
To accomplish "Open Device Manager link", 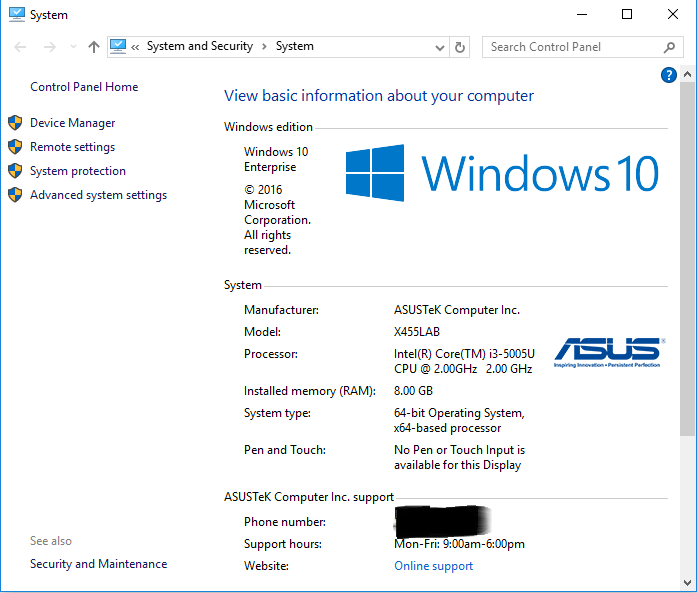I will pos(72,123).
